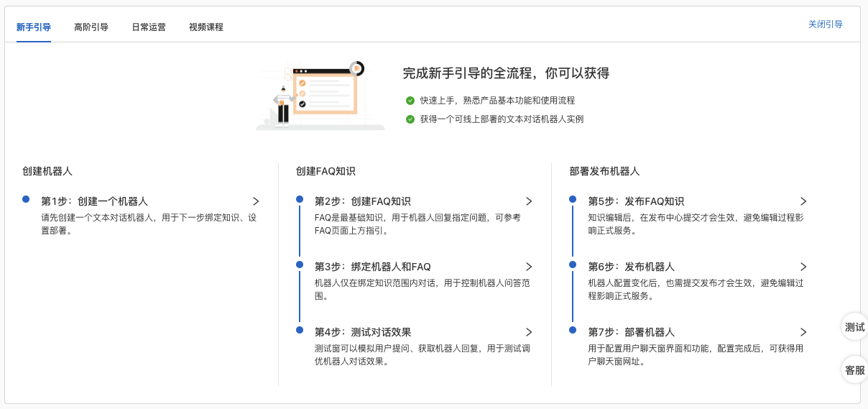Click the section title 创建机器人

[x=47, y=172]
